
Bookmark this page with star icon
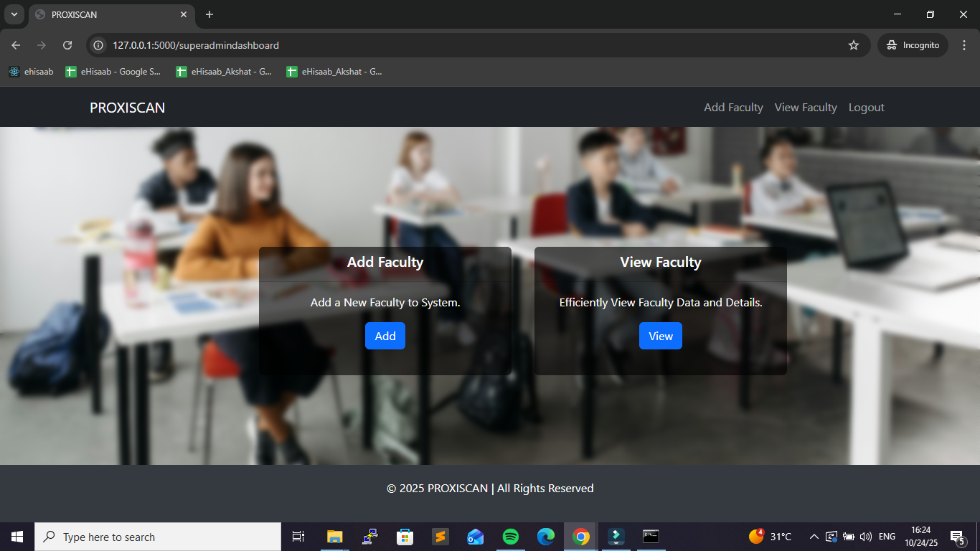point(853,45)
